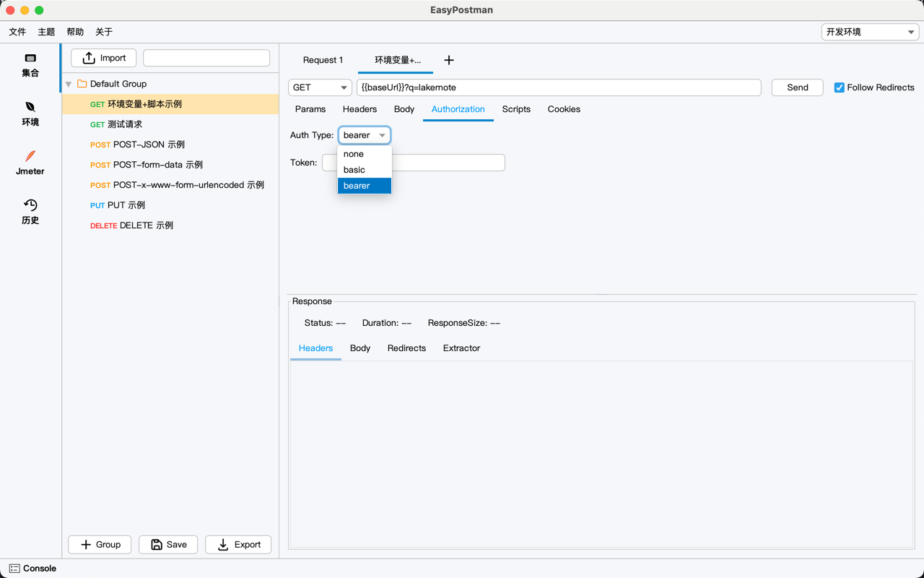
Task: Switch to Request 1 tab
Action: click(323, 60)
